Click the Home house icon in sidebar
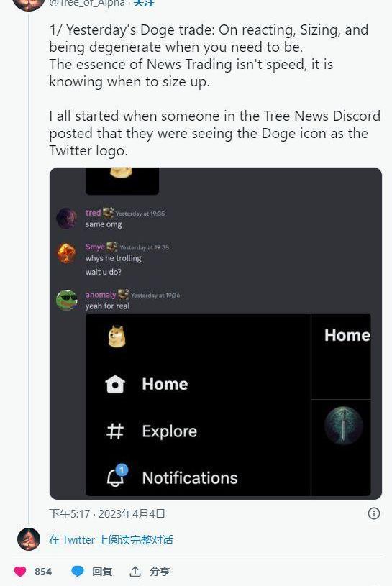Screen dimensions: 392x586 tap(115, 384)
